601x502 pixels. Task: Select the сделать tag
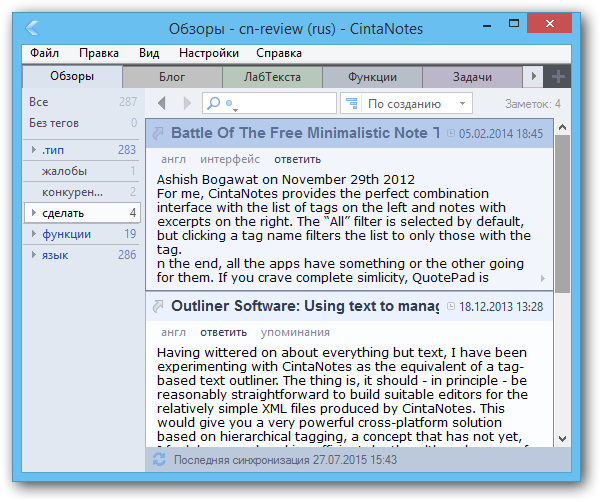click(x=82, y=213)
